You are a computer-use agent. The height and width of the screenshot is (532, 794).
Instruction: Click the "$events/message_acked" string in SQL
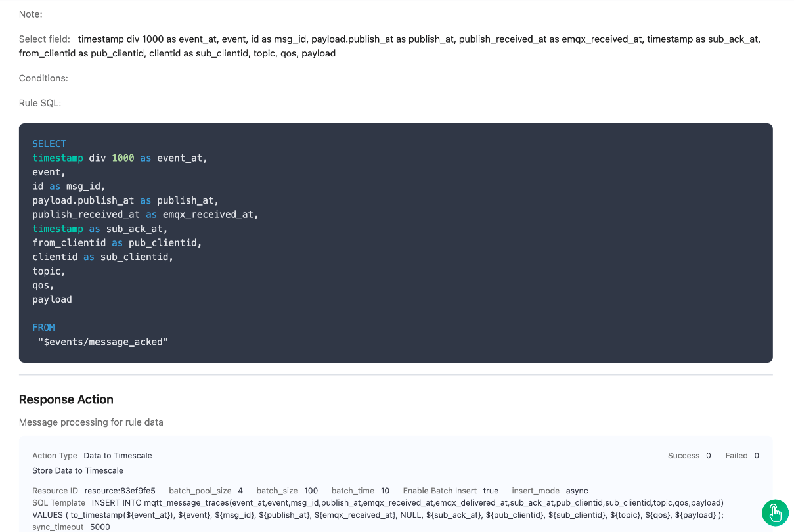103,342
